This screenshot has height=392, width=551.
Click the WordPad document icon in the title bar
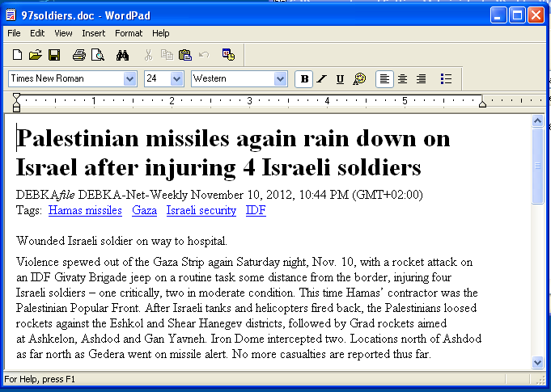tap(11, 15)
